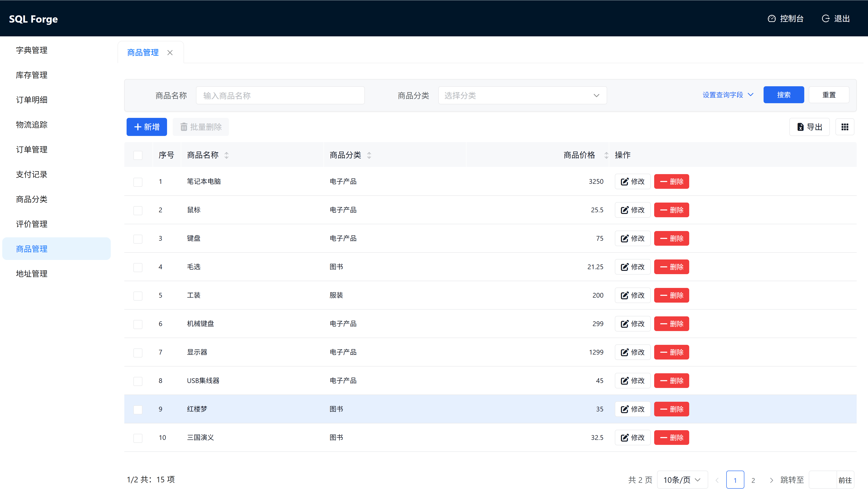Focus the 输入商品名称 input field
Viewport: 868px width, 502px height.
coord(280,95)
